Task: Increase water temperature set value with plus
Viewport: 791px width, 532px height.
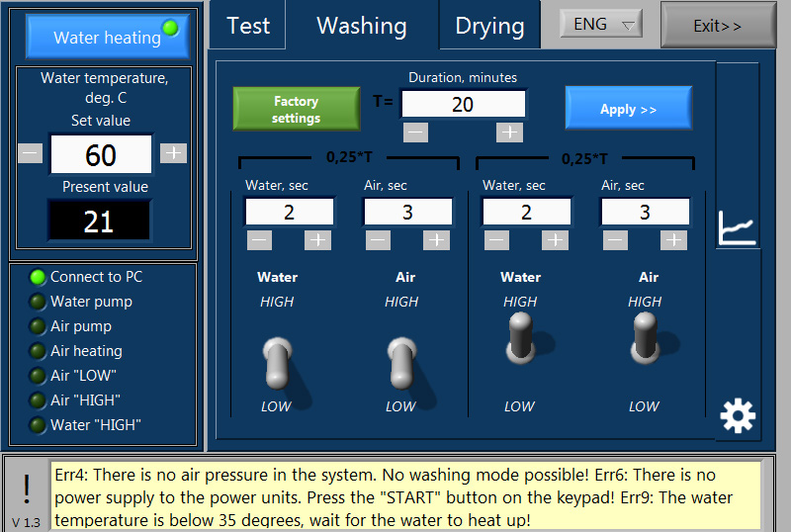Action: (x=173, y=152)
